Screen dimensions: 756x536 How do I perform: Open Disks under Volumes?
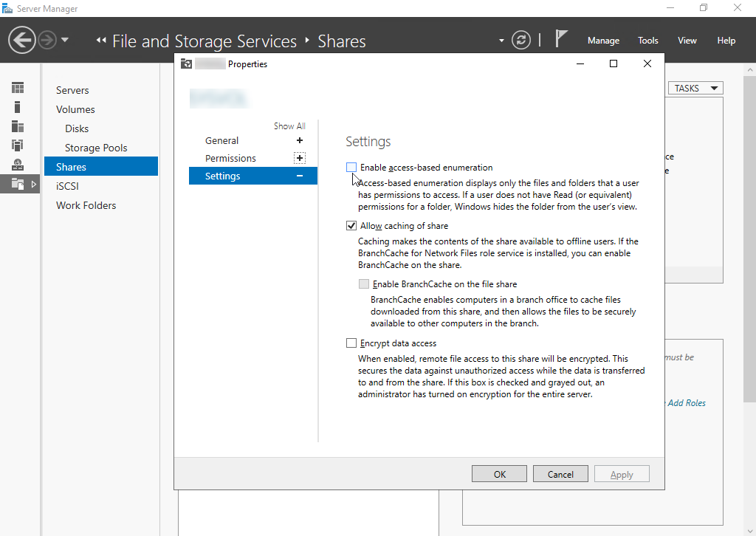[x=77, y=128]
